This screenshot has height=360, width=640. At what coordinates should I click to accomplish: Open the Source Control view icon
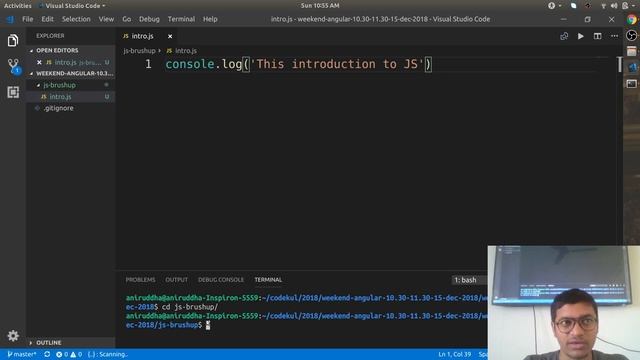coord(13,66)
